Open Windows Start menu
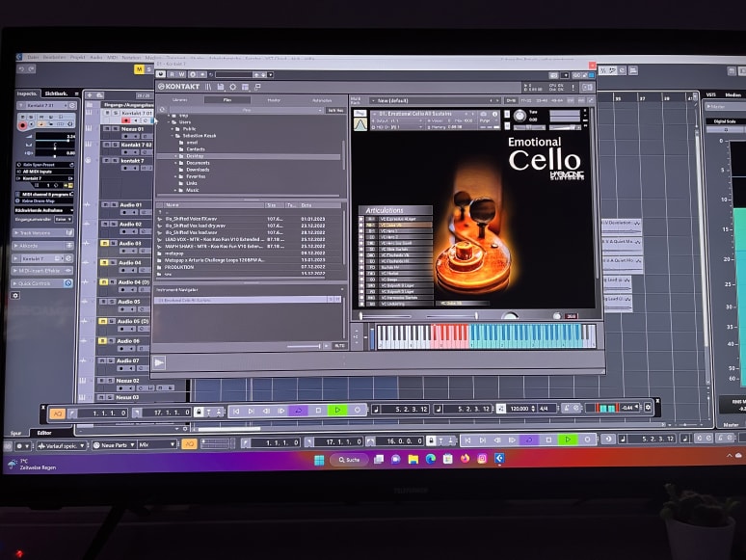The height and width of the screenshot is (560, 746). 319,460
